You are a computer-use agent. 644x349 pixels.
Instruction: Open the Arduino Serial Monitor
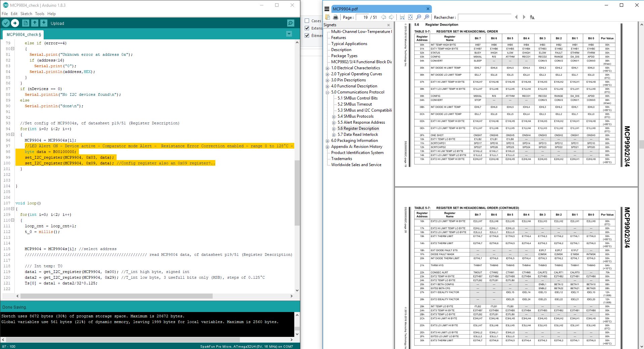pos(291,23)
